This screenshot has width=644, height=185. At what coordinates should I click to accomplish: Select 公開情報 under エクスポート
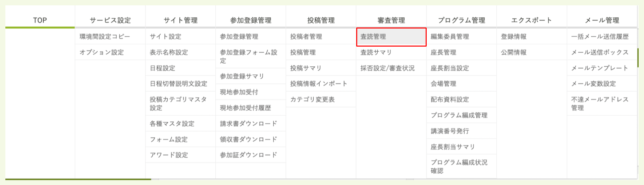click(514, 52)
